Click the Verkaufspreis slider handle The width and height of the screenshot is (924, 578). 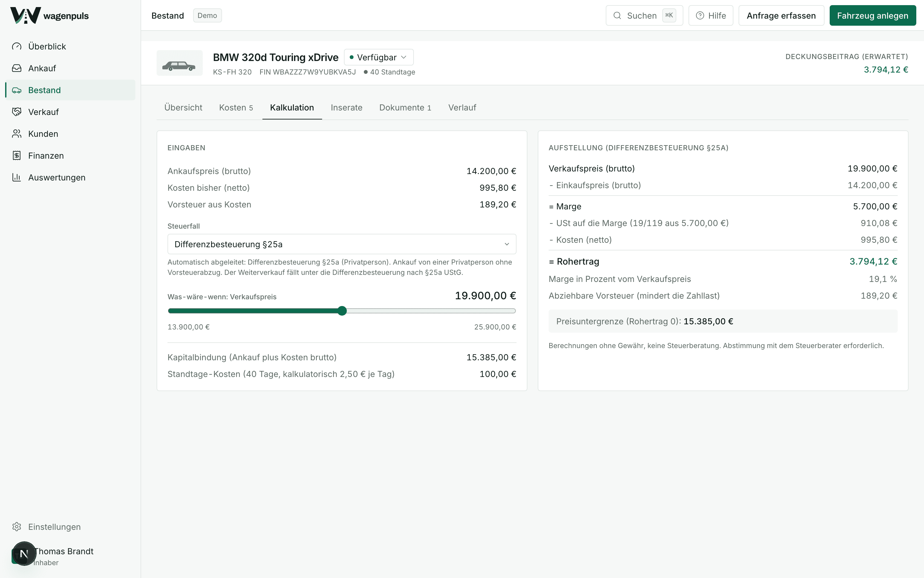(x=342, y=311)
